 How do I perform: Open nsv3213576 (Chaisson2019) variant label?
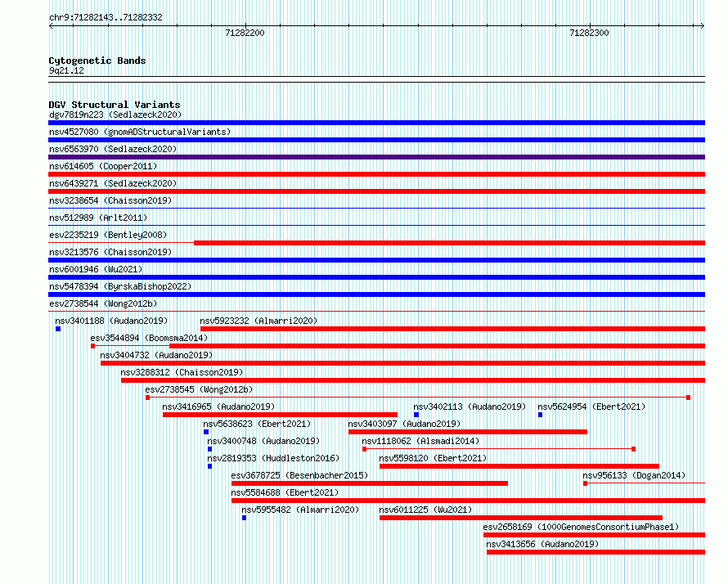coord(110,252)
